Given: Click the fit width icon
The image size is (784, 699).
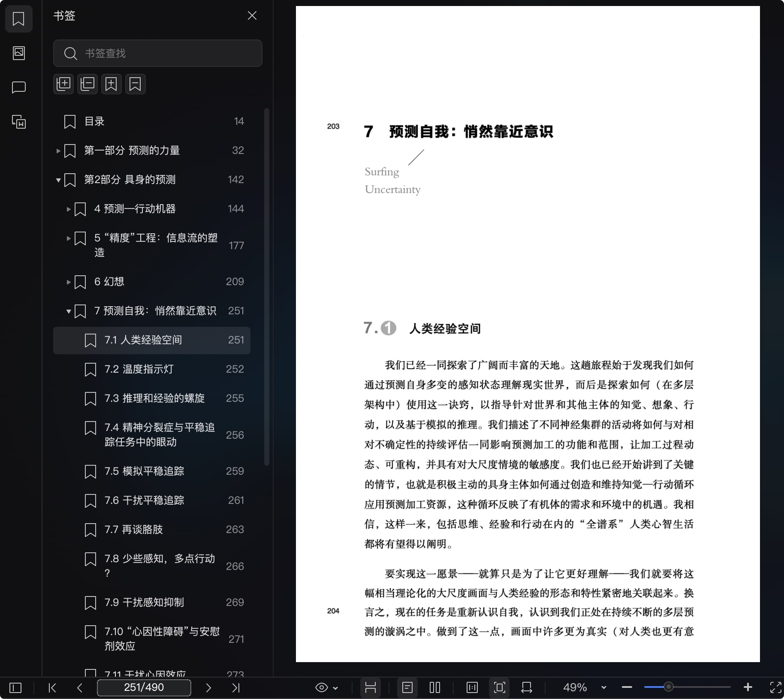Looking at the screenshot, I should click(527, 687).
